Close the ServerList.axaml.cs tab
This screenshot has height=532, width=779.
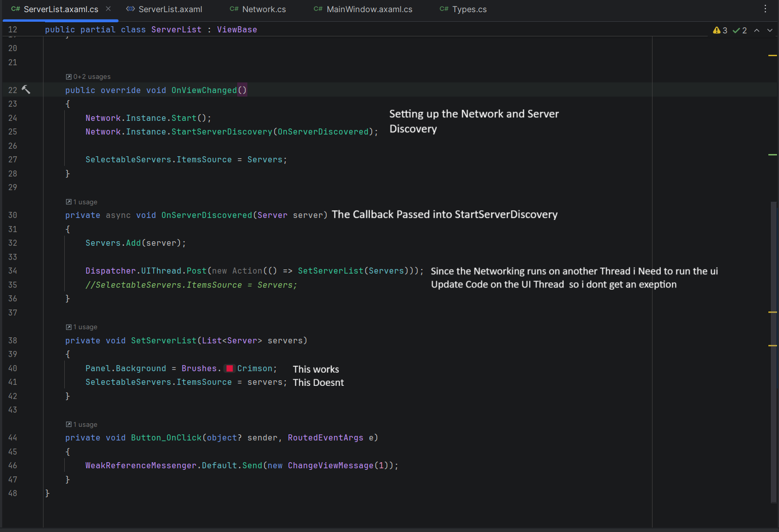click(108, 9)
